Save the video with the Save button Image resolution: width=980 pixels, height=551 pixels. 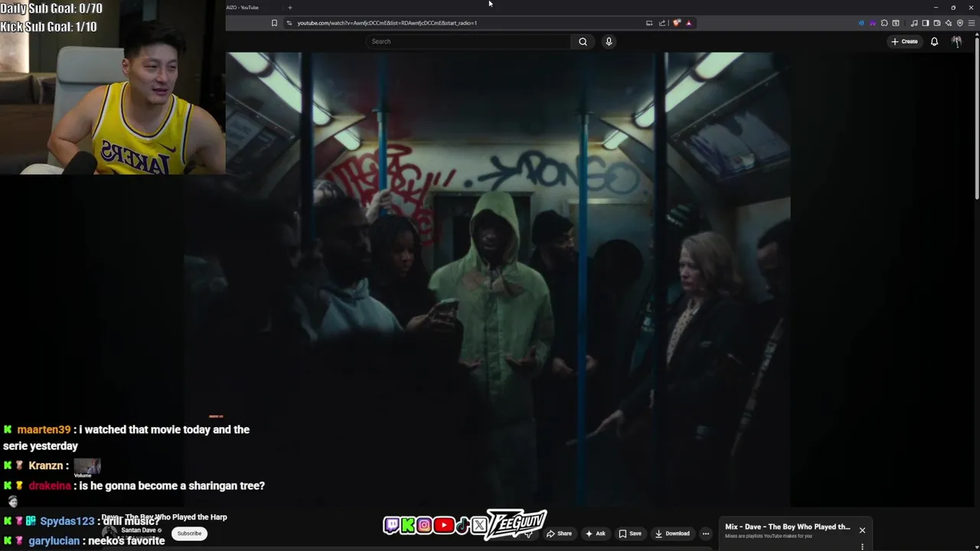(630, 533)
